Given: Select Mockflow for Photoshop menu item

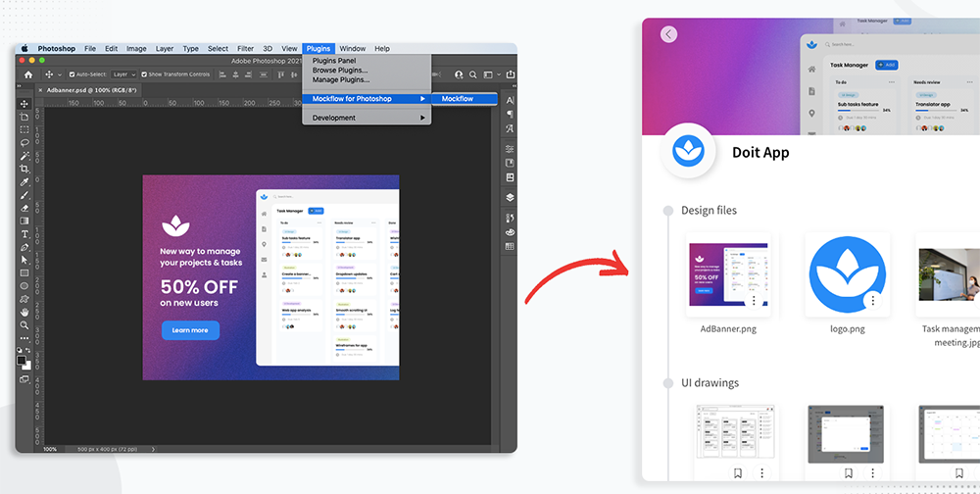Looking at the screenshot, I should 367,99.
